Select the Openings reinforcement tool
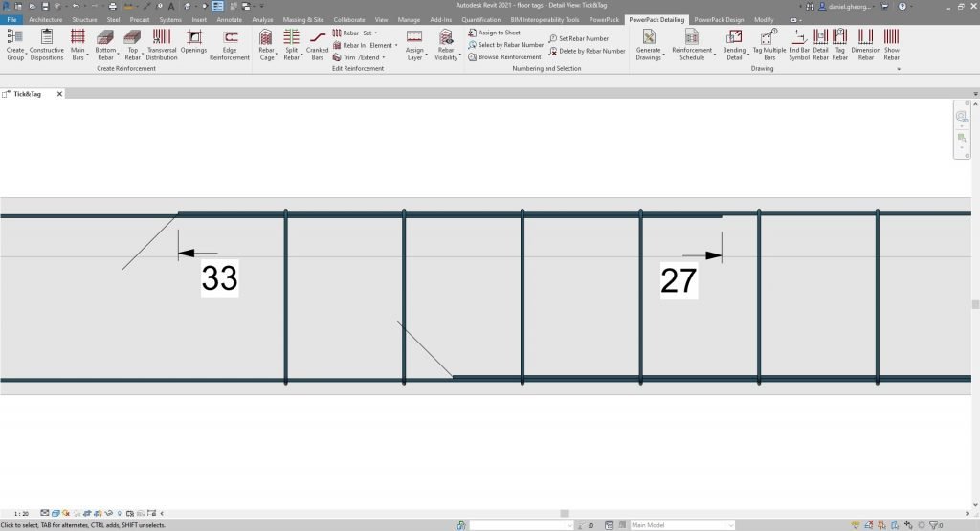The height and width of the screenshot is (531, 980). point(193,41)
